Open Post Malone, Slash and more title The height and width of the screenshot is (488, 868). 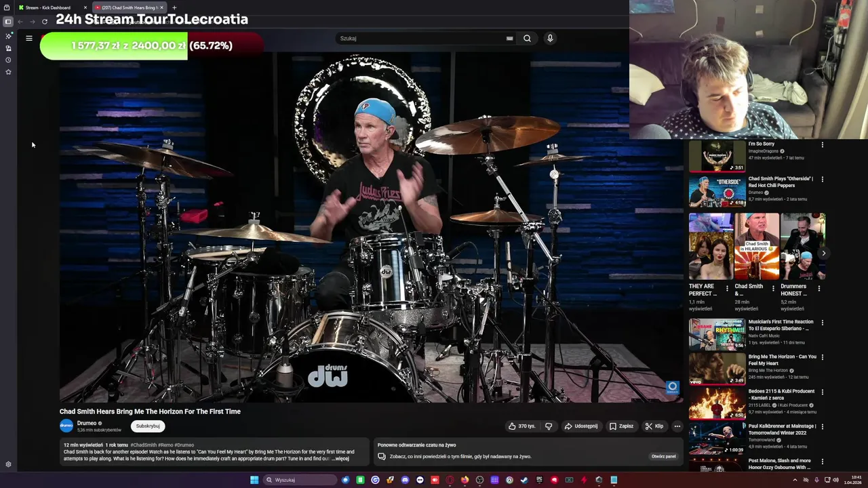pyautogui.click(x=780, y=464)
